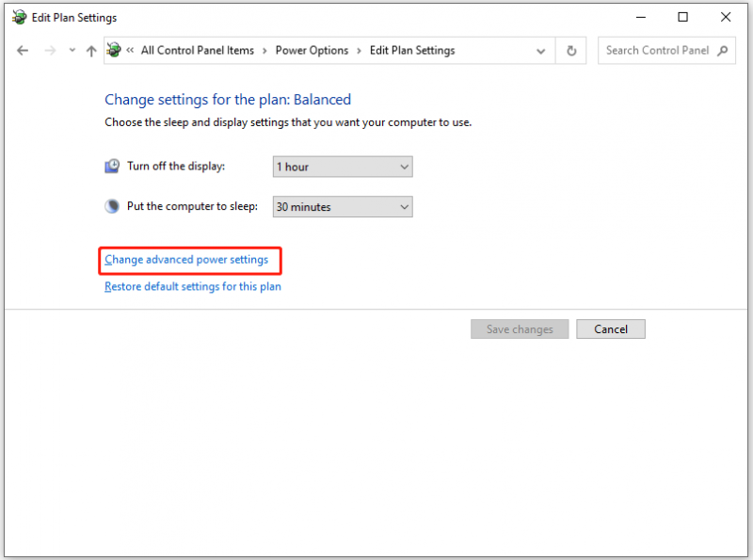Cancel the plan settings changes
Screen dimensions: 753x560
coord(611,329)
